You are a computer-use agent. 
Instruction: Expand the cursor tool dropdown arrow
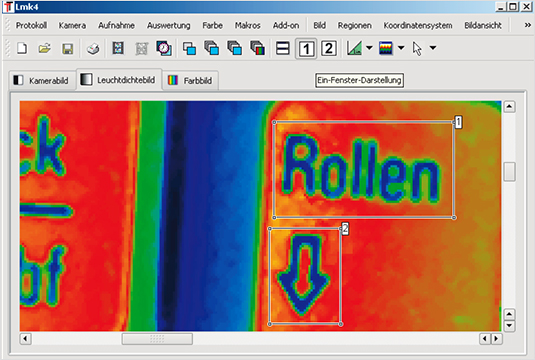pyautogui.click(x=433, y=48)
